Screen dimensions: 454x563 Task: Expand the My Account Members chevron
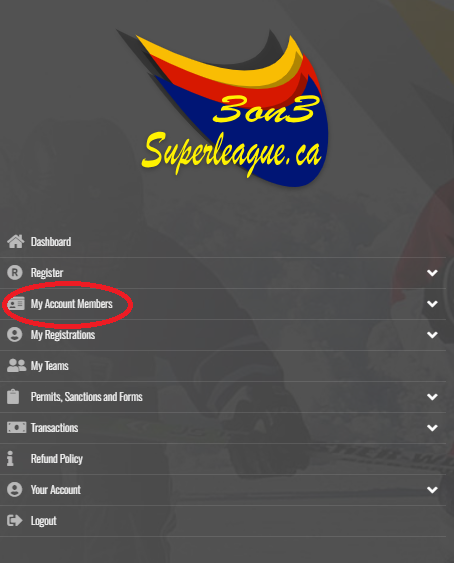[x=432, y=304]
